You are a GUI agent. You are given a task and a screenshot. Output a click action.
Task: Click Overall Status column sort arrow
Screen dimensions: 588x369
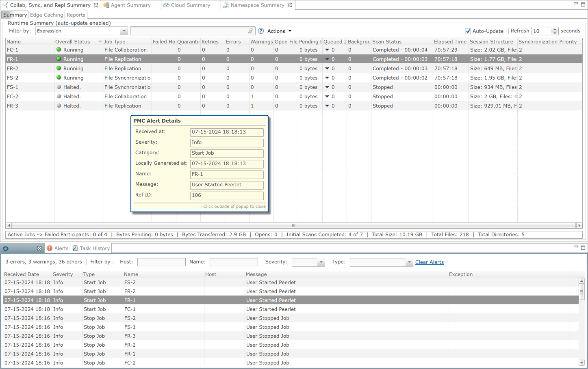[x=100, y=42]
